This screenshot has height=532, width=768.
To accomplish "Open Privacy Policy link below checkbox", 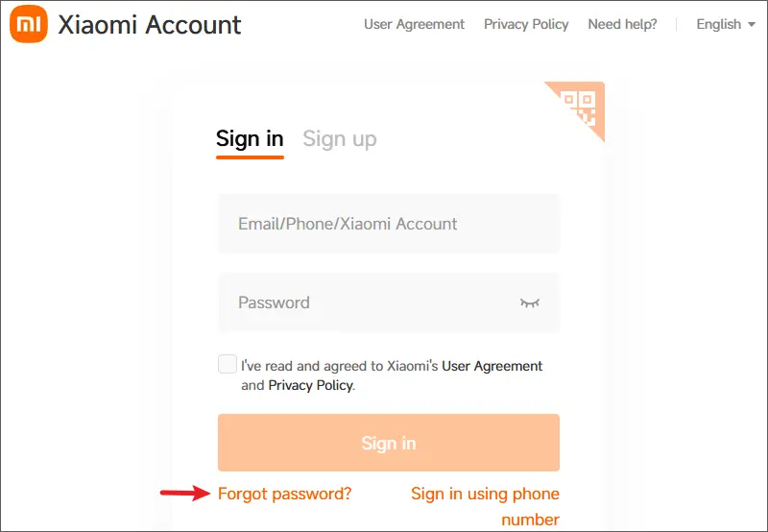I will (x=310, y=385).
